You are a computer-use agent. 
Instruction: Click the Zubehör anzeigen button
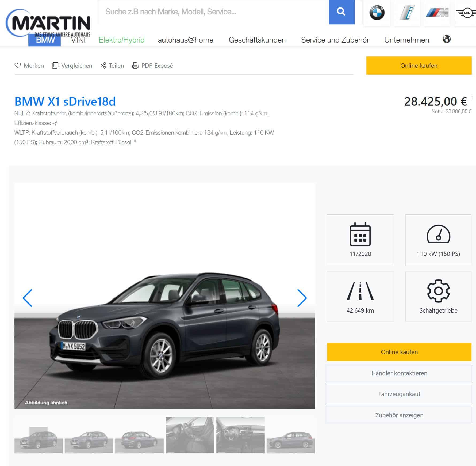(399, 415)
